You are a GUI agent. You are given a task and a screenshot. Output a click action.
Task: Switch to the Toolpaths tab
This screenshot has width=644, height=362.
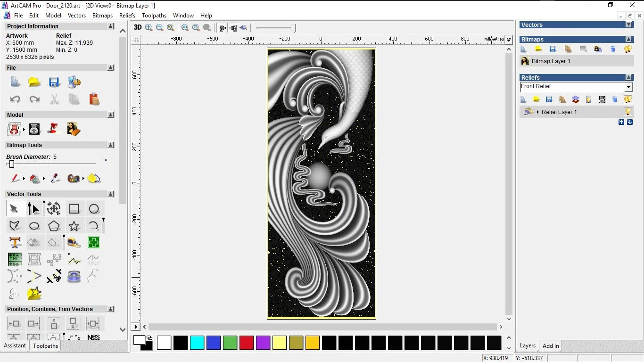coord(45,346)
